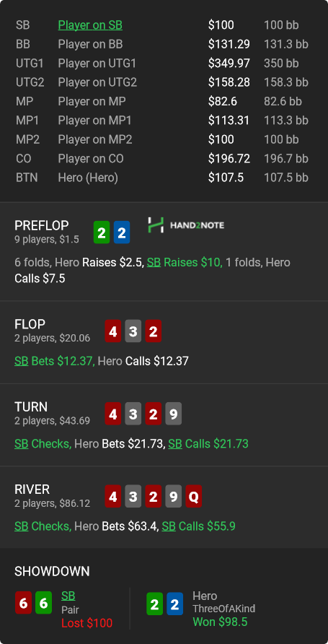Click SB link in preflop action line
This screenshot has width=328, height=644.
coord(154,263)
